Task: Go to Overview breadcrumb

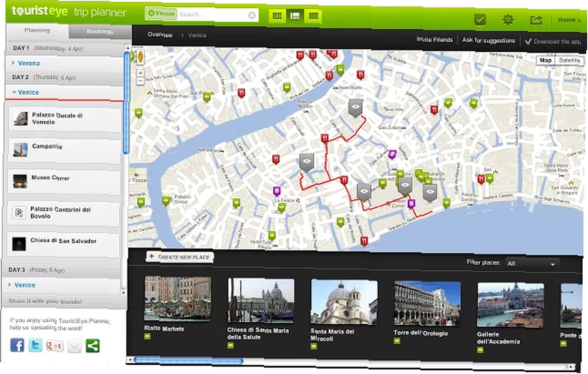Action: tap(160, 35)
